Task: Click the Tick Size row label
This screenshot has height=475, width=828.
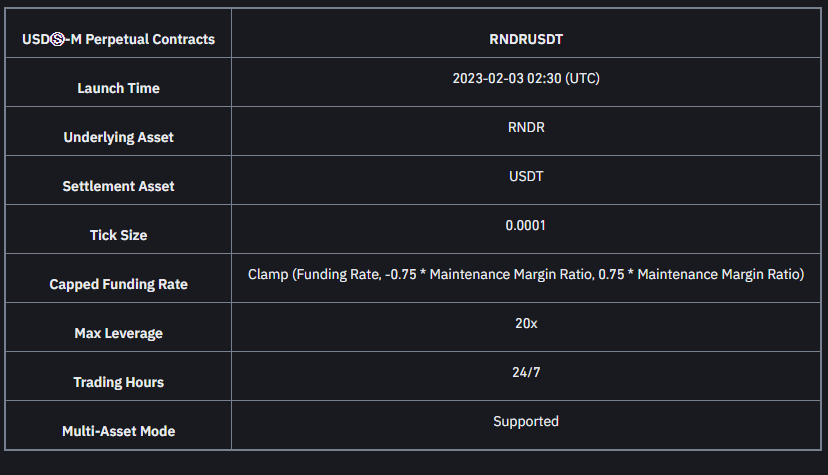Action: coord(118,235)
